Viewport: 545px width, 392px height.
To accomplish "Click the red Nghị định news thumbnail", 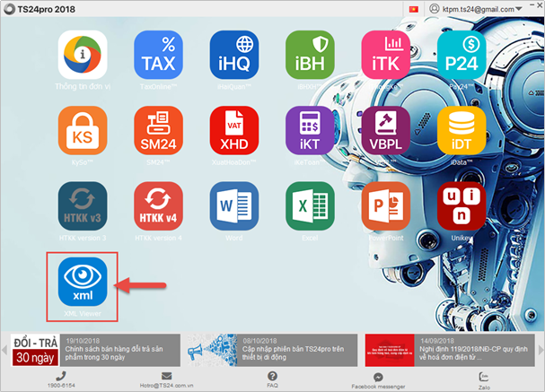I will click(390, 351).
